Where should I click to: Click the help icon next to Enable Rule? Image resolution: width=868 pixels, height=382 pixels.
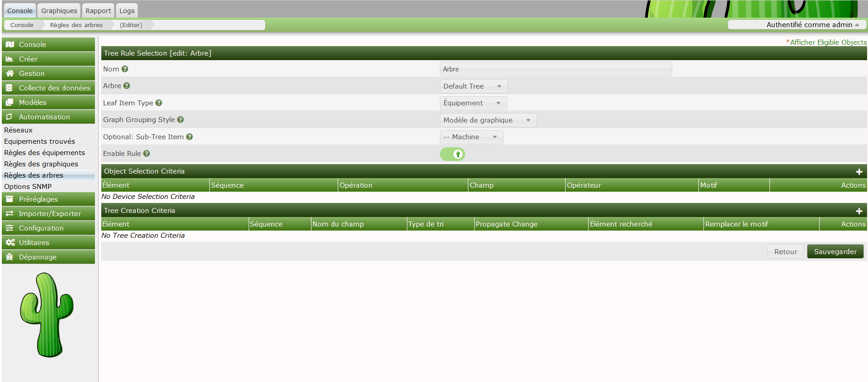(146, 154)
